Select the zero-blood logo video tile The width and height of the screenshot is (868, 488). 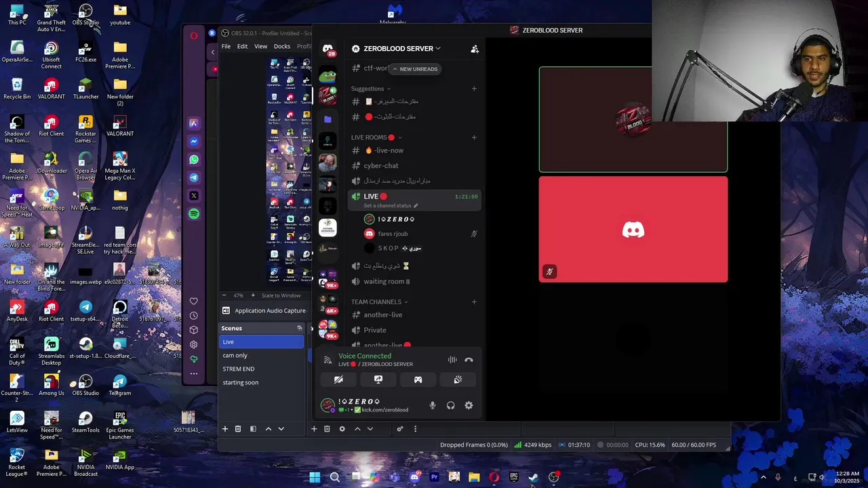(x=633, y=120)
